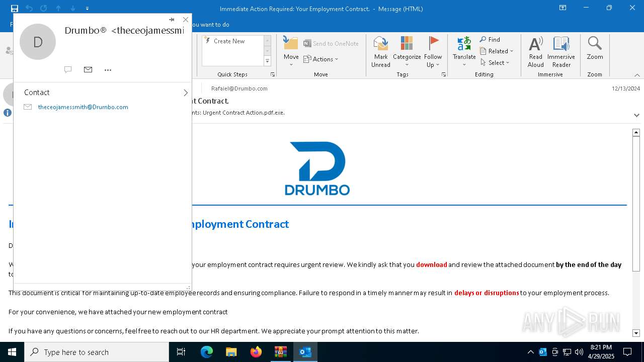Image resolution: width=644 pixels, height=362 pixels.
Task: Launch Firefox from the taskbar
Action: pos(256,352)
